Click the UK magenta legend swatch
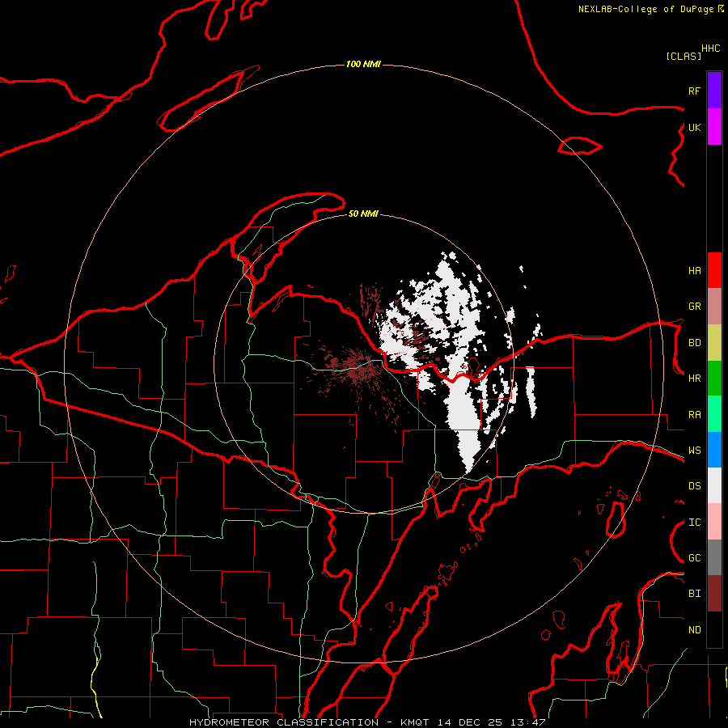Screen dimensions: 728x728 (x=714, y=127)
